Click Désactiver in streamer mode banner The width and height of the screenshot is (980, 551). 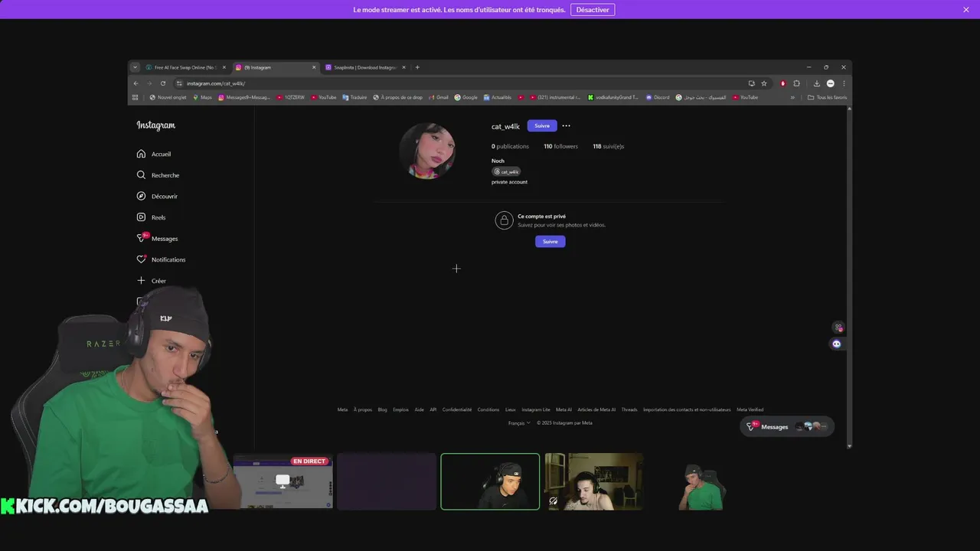click(x=593, y=9)
